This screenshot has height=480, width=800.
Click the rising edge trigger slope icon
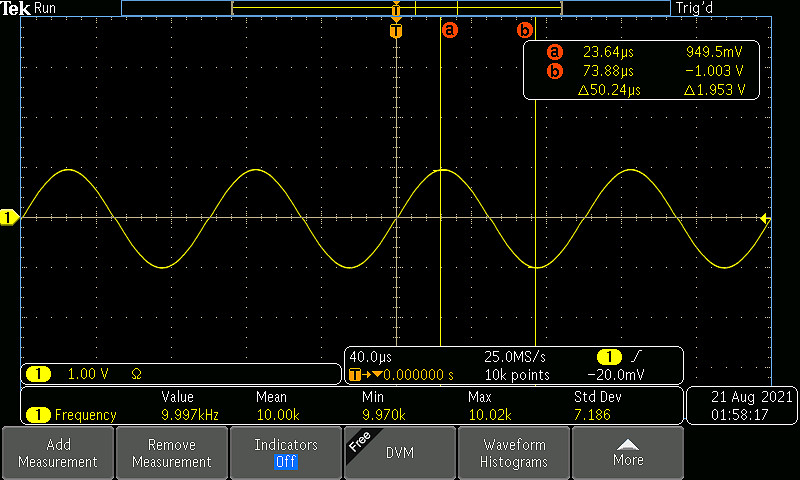[636, 356]
